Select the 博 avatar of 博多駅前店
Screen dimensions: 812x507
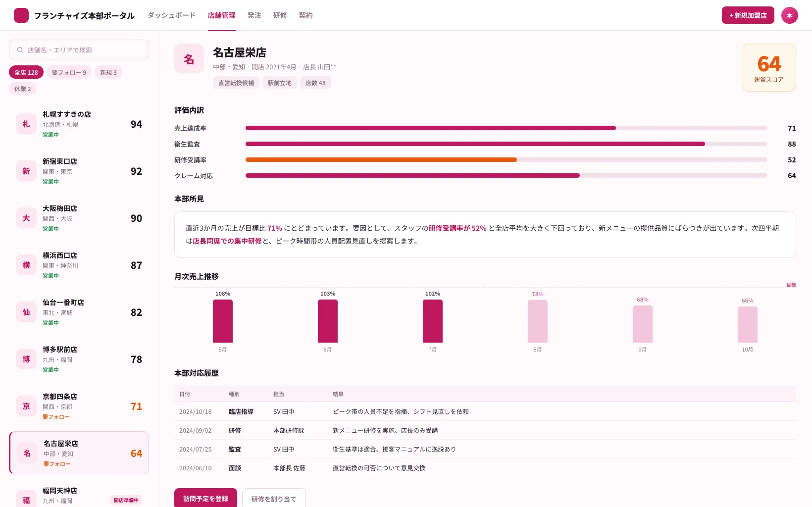tap(26, 359)
